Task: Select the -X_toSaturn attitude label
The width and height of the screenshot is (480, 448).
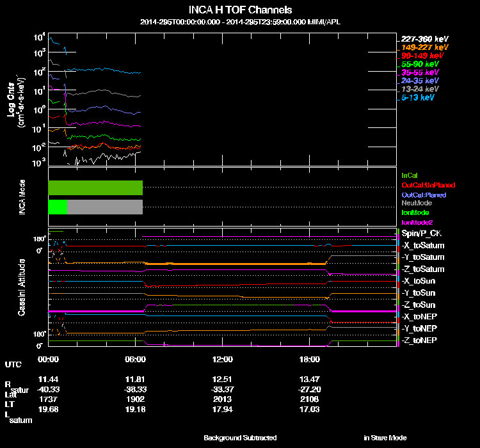Action: click(x=423, y=246)
